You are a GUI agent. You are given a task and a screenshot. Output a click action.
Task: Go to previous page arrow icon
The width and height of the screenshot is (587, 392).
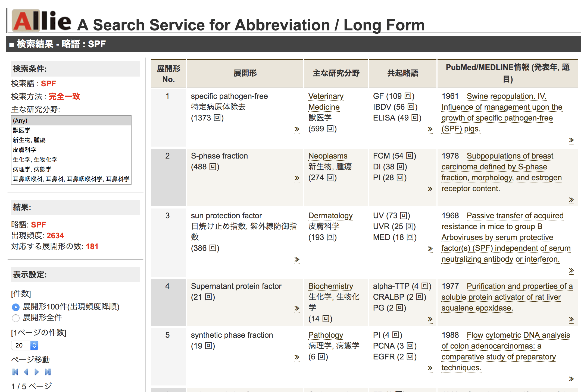point(26,372)
